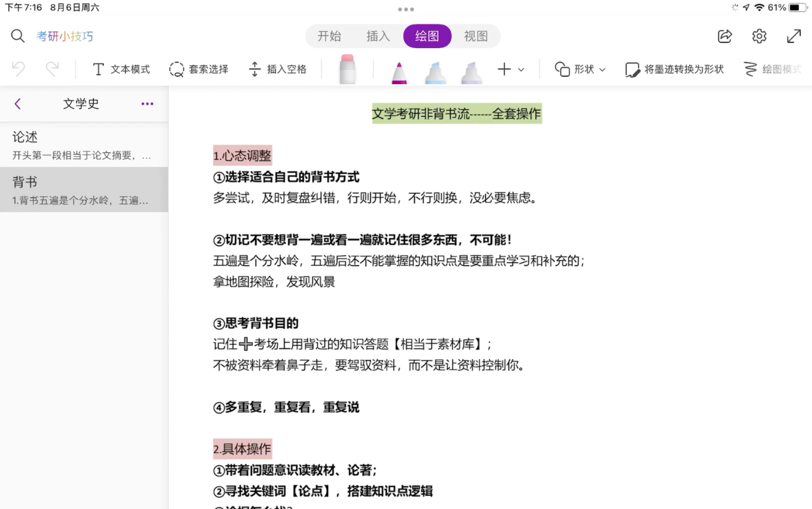
Task: Tap the battery indicator in status bar
Action: [798, 7]
